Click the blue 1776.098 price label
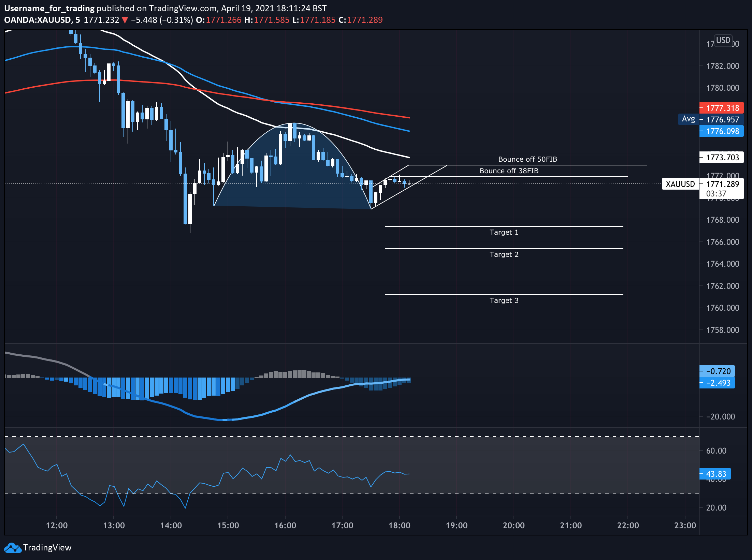This screenshot has height=560, width=752. [x=721, y=131]
